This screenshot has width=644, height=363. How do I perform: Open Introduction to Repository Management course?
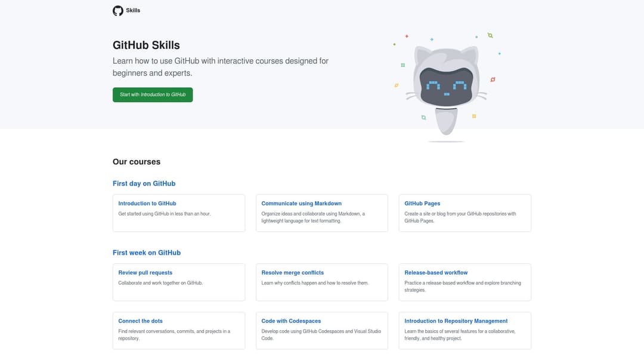[456, 321]
